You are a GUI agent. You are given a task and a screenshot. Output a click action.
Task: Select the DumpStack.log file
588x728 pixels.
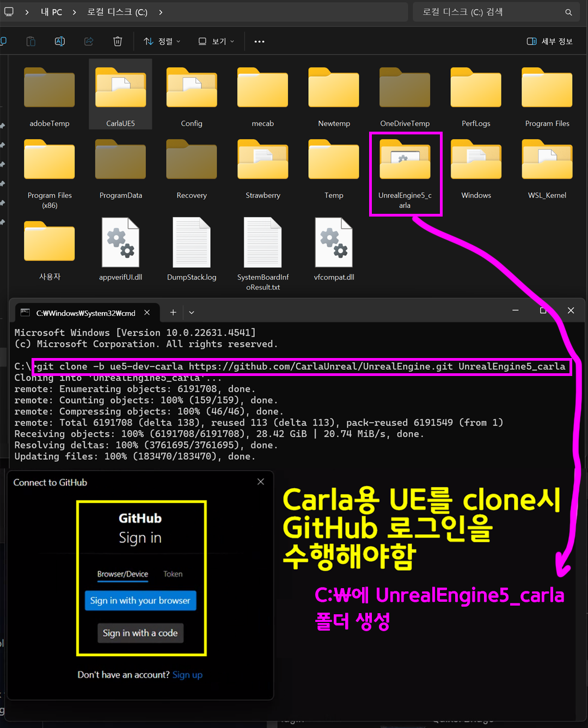click(192, 250)
